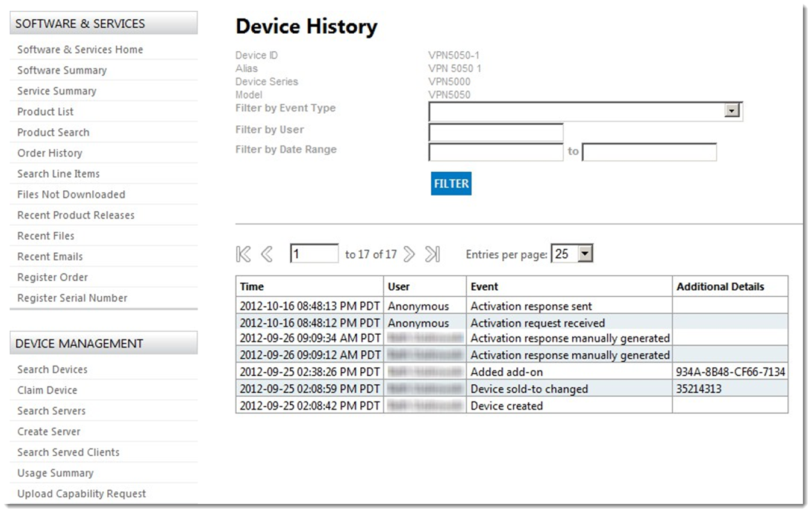The width and height of the screenshot is (812, 513).
Task: Open Search Line Items
Action: (x=58, y=173)
